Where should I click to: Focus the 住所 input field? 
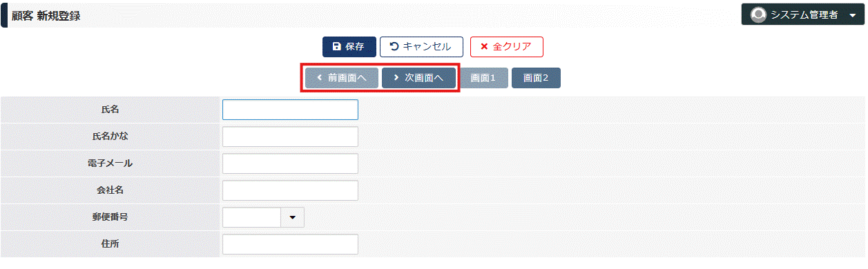coord(290,244)
